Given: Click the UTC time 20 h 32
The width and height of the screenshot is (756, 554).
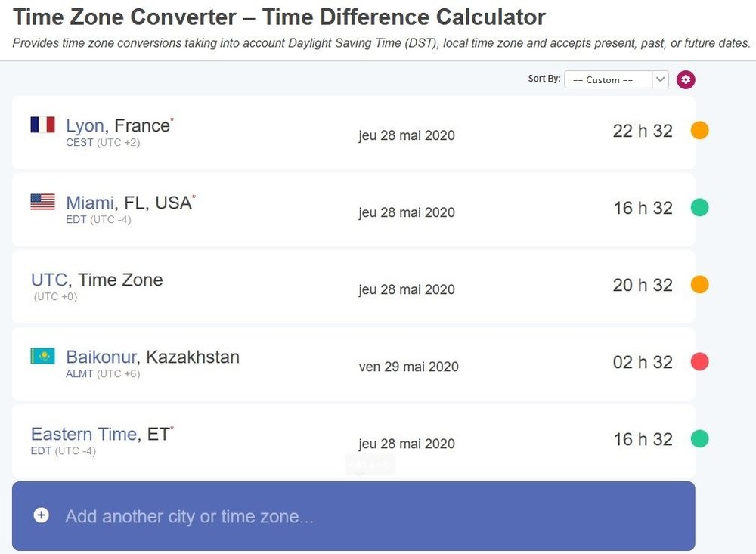Looking at the screenshot, I should click(643, 285).
